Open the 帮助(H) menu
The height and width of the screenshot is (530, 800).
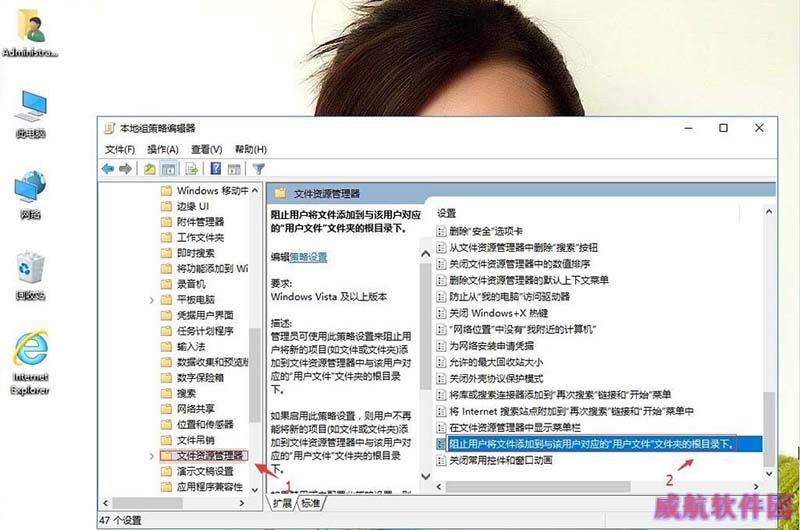click(x=251, y=149)
